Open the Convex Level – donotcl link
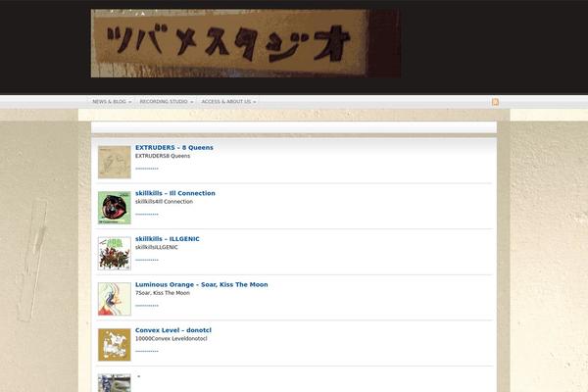This screenshot has width=588, height=392. (173, 330)
